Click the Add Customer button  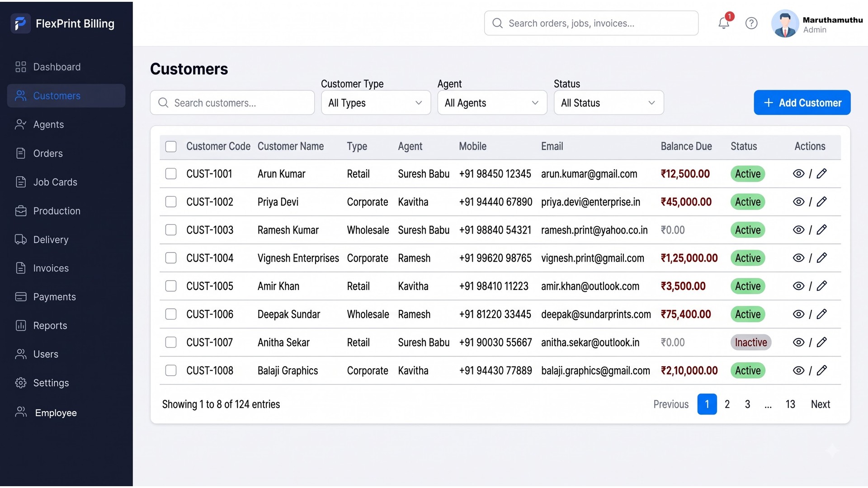click(x=802, y=103)
